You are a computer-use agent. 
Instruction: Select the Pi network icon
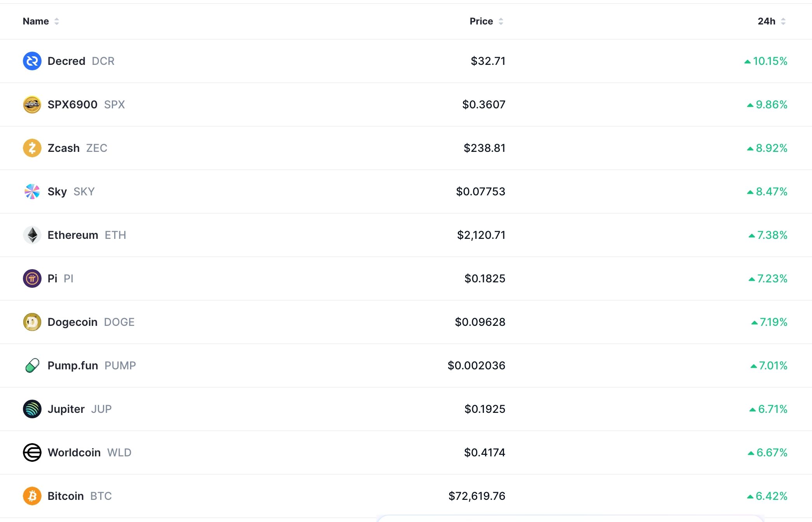pos(32,278)
